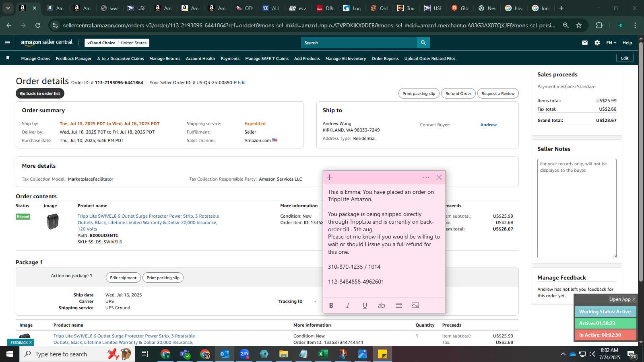Screen dimensions: 644x362
Task: Open the Tripp Lite product link in Order contents
Action: (x=148, y=222)
